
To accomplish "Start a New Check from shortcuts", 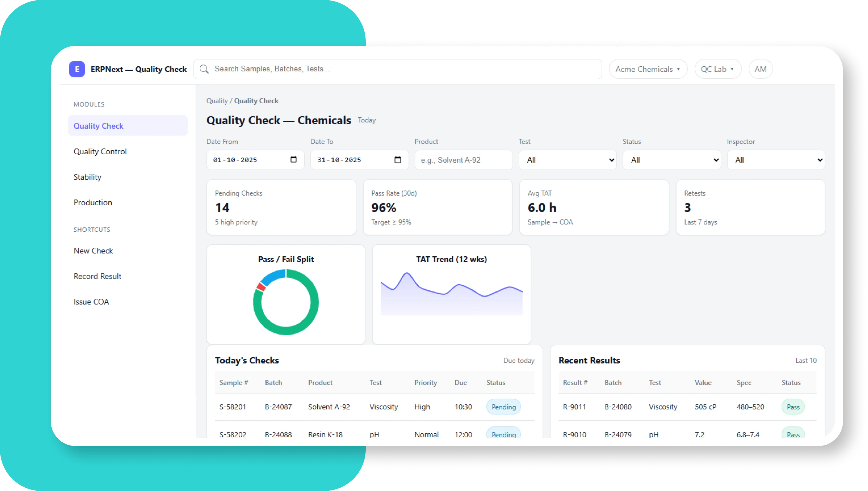I will [93, 250].
